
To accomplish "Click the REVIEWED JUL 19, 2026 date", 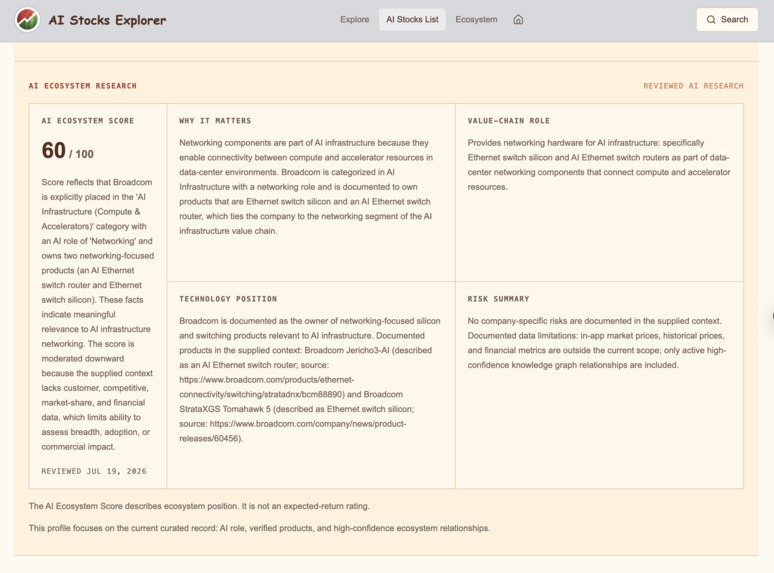I will click(x=94, y=471).
